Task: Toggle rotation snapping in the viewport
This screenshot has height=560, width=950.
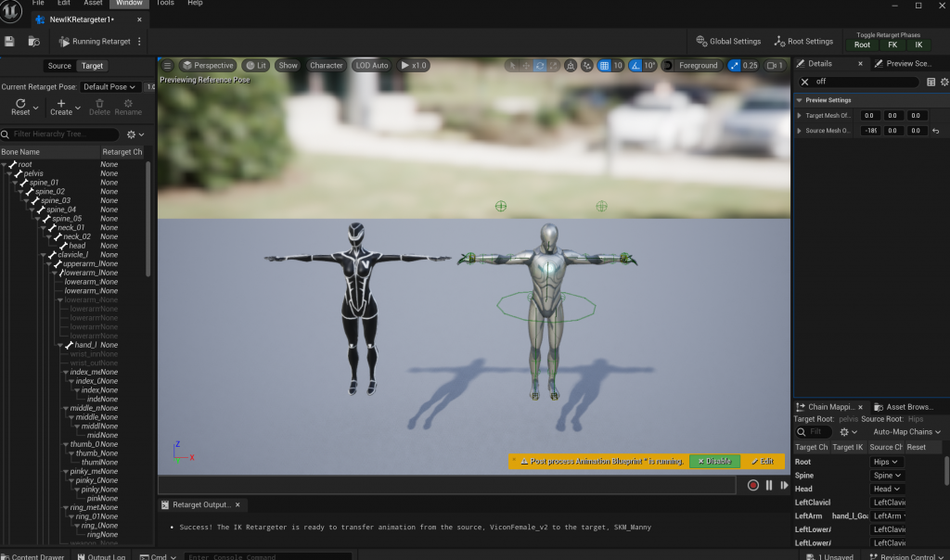Action: pos(635,66)
